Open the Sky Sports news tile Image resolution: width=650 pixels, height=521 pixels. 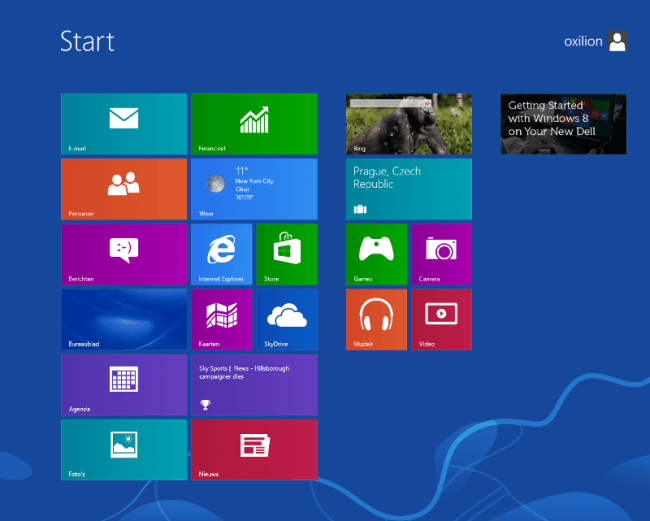(254, 384)
